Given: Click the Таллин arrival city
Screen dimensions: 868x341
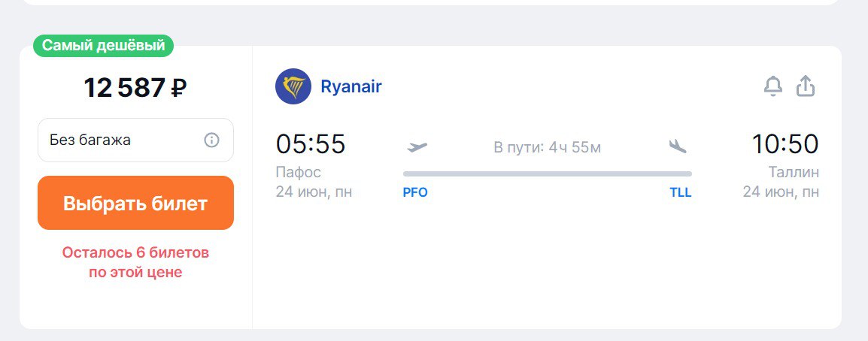Looking at the screenshot, I should [x=794, y=173].
